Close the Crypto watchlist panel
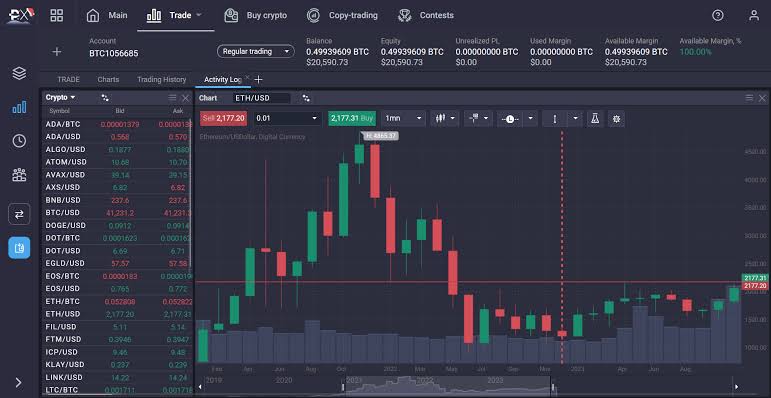 (x=185, y=98)
